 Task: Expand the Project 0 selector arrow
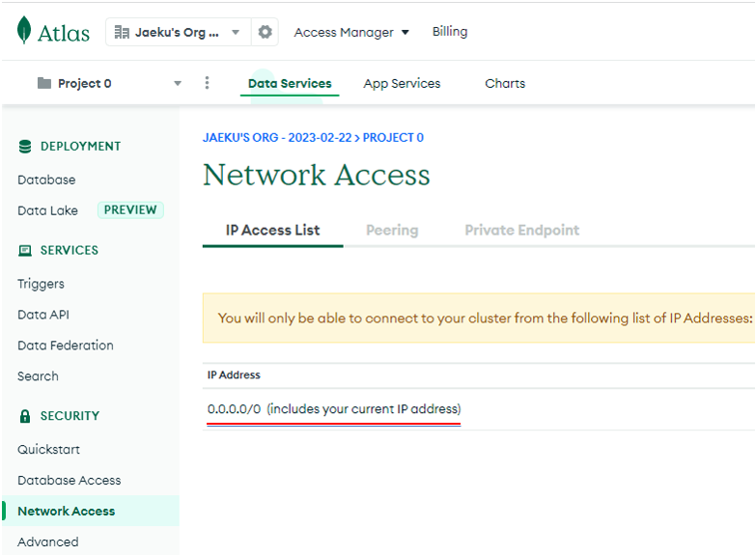point(178,83)
